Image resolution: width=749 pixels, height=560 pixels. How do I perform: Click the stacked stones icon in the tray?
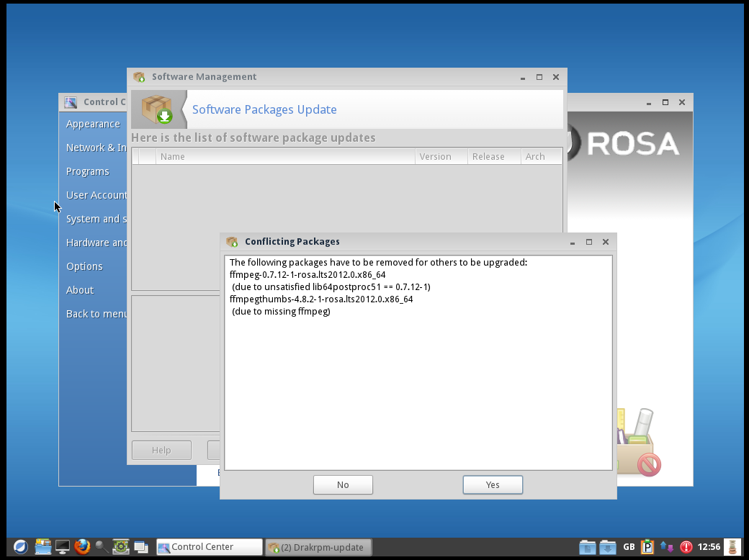tap(732, 547)
